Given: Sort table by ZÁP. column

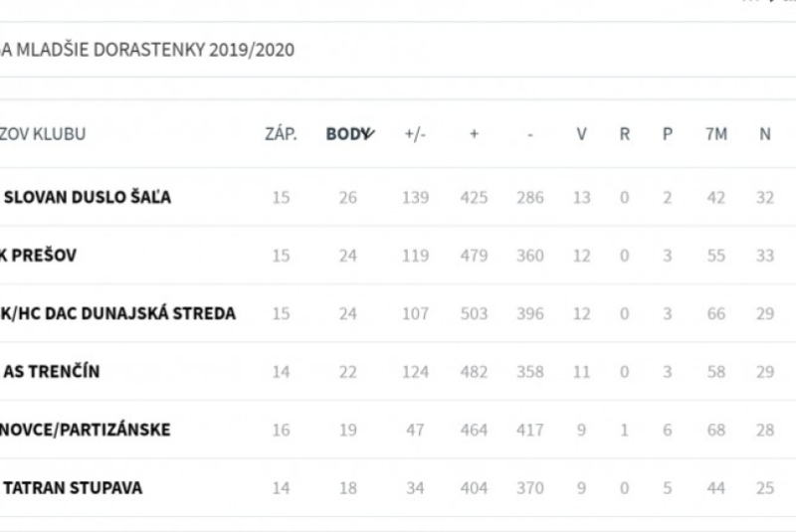Looking at the screenshot, I should click(x=281, y=134).
